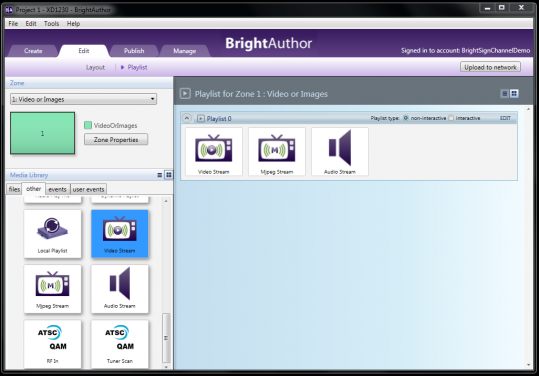
Task: Collapse Playlist 0 with the chevron
Action: click(187, 118)
